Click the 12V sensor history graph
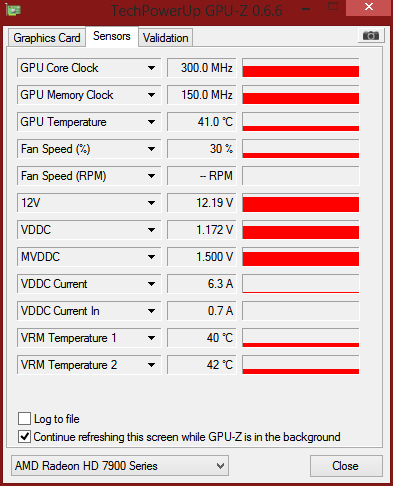The height and width of the screenshot is (486, 393). pyautogui.click(x=301, y=203)
